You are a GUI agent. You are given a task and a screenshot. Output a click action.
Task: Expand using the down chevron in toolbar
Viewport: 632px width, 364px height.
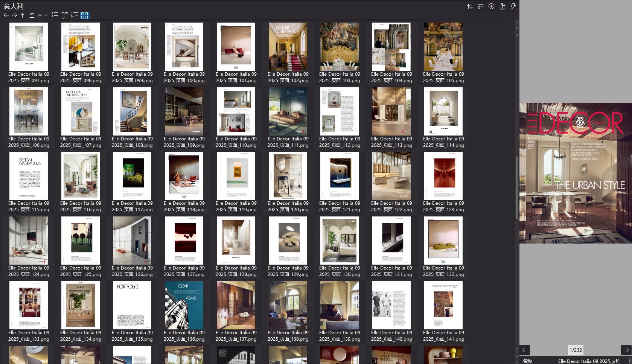pos(46,15)
